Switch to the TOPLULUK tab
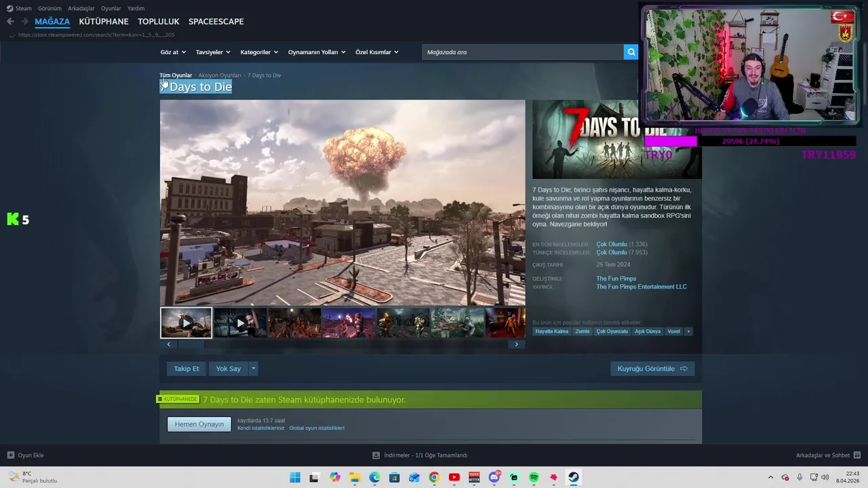Image resolution: width=868 pixels, height=488 pixels. [x=159, y=22]
